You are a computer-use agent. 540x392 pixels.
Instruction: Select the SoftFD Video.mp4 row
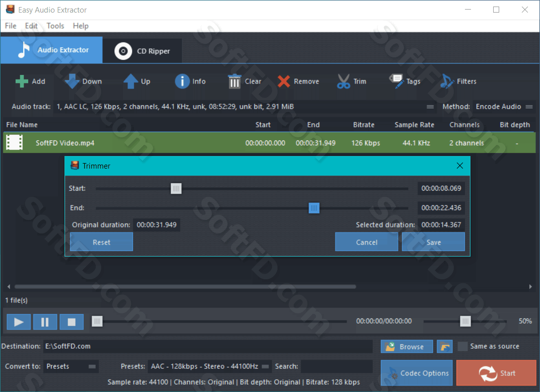point(269,142)
